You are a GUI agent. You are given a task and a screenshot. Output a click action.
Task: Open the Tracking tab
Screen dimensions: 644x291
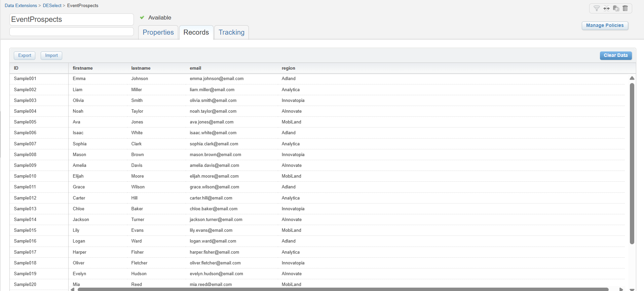(x=231, y=32)
